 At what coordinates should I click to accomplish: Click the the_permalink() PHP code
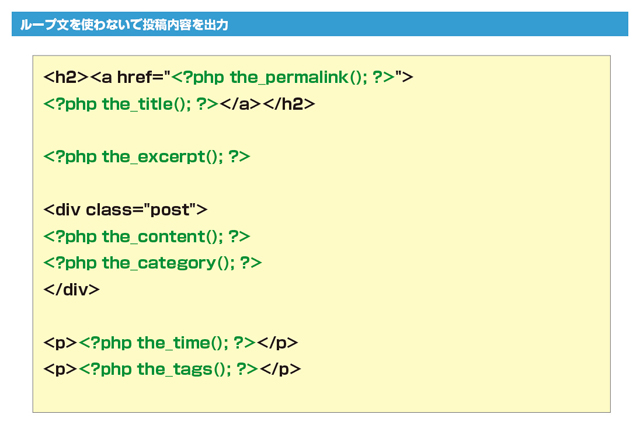(x=284, y=77)
